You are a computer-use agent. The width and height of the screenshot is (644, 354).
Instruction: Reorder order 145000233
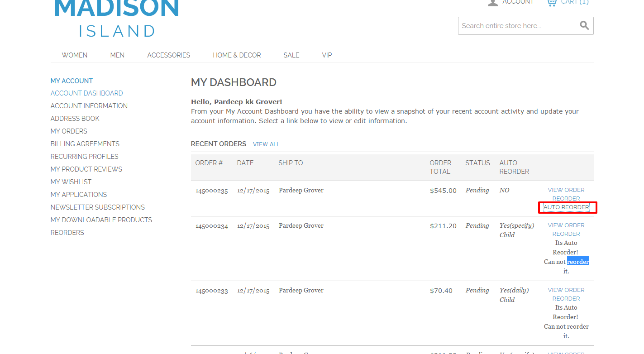[x=566, y=299]
